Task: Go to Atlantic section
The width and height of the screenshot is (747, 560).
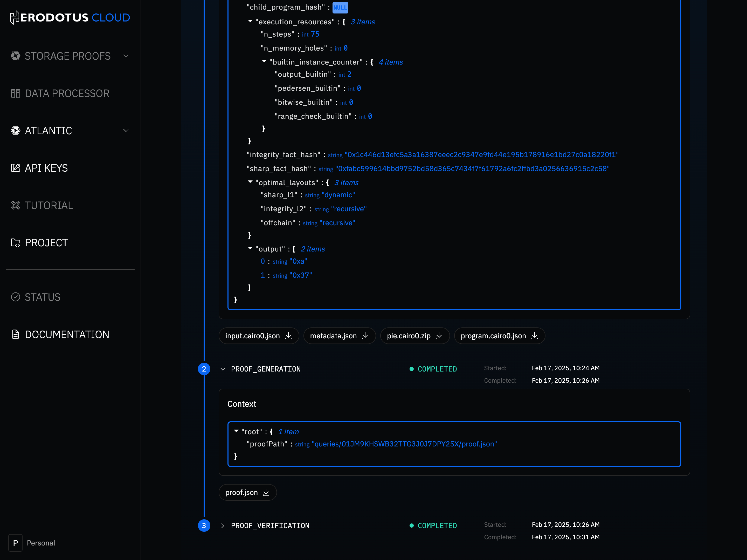Action: click(x=49, y=131)
